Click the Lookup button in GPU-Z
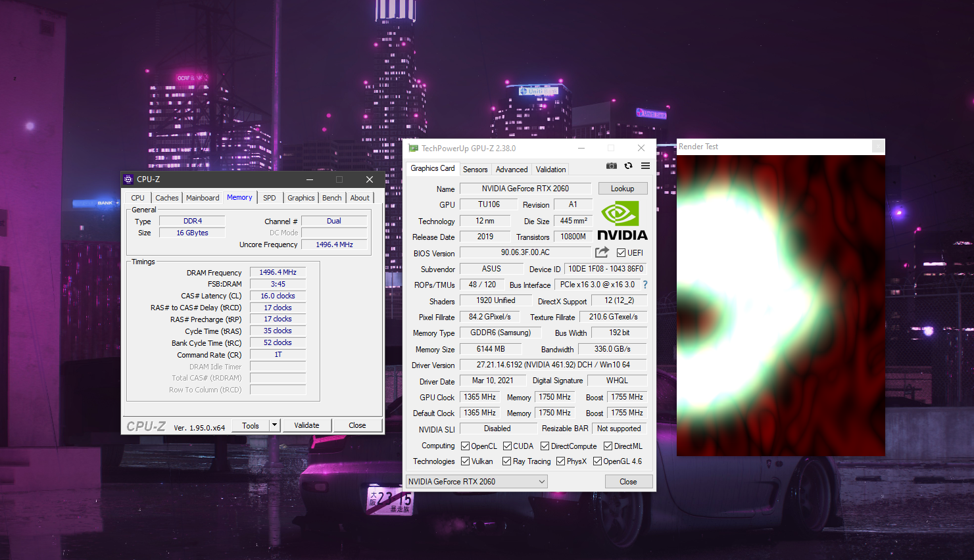The height and width of the screenshot is (560, 974). click(x=623, y=189)
